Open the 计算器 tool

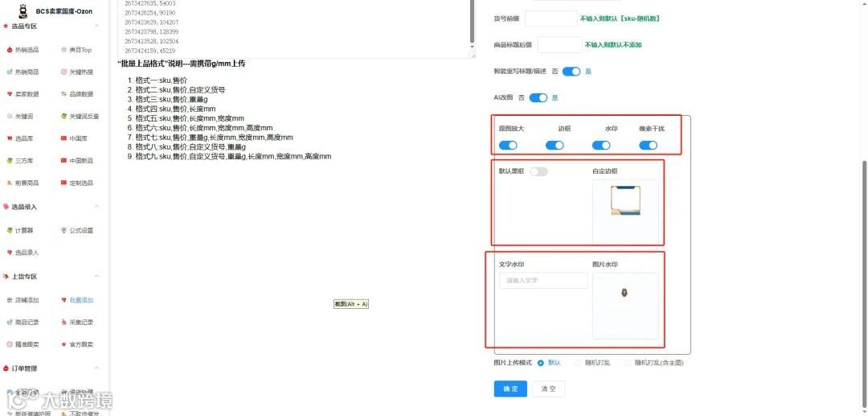20,230
